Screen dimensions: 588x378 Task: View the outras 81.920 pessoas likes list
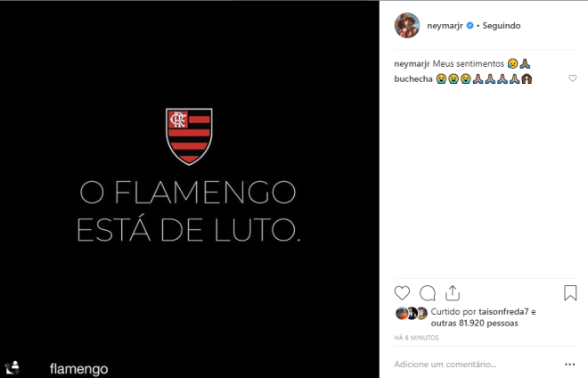coord(474,324)
